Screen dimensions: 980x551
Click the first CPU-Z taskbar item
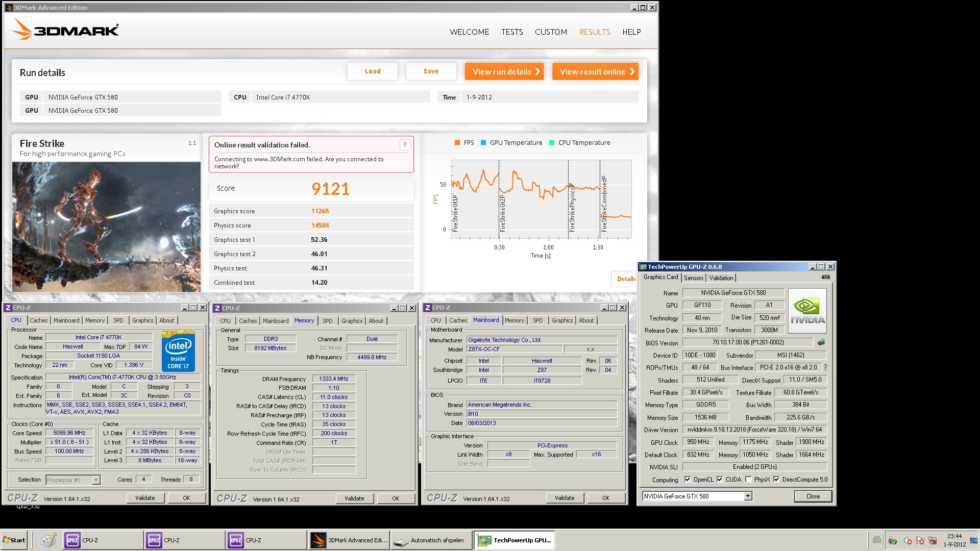[x=103, y=540]
